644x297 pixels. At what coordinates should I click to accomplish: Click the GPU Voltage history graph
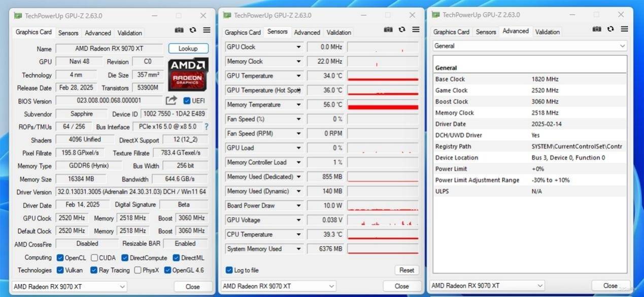tap(383, 220)
